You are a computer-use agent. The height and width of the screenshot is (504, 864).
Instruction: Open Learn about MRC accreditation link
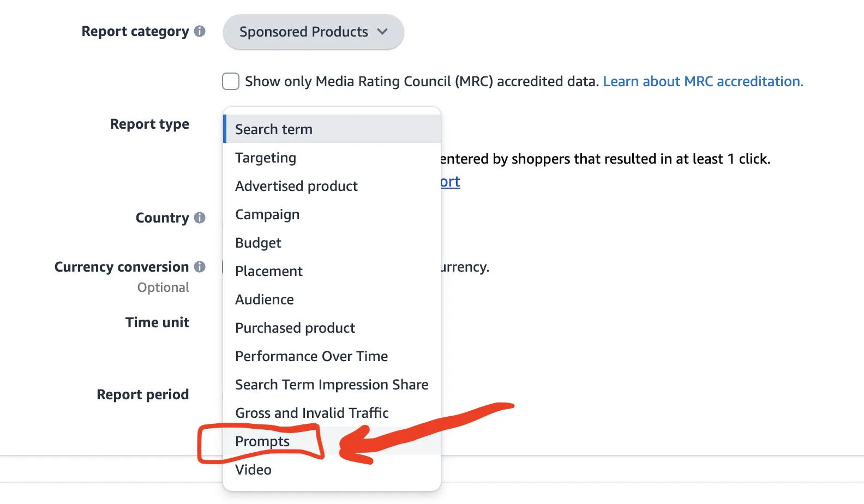[703, 81]
